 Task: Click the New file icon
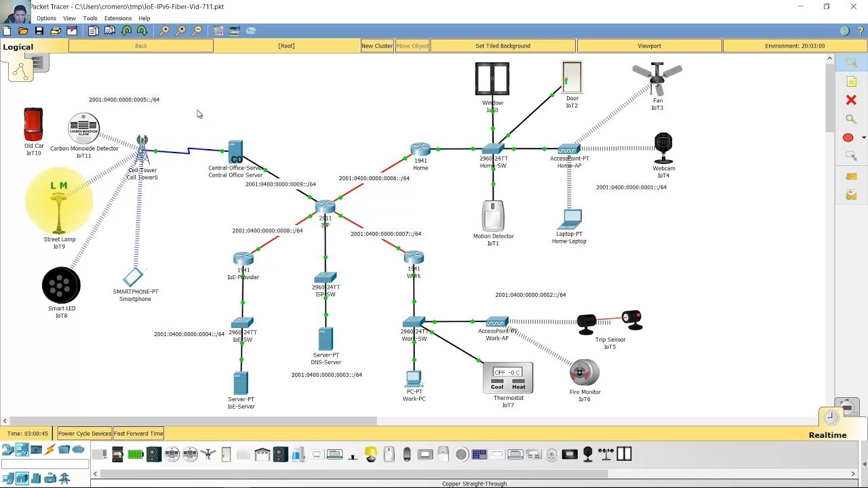(x=7, y=30)
